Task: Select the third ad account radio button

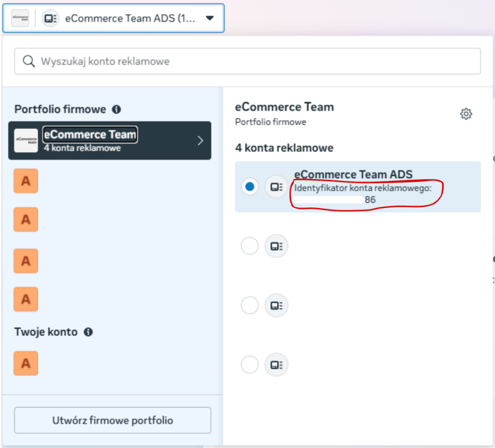Action: point(249,305)
